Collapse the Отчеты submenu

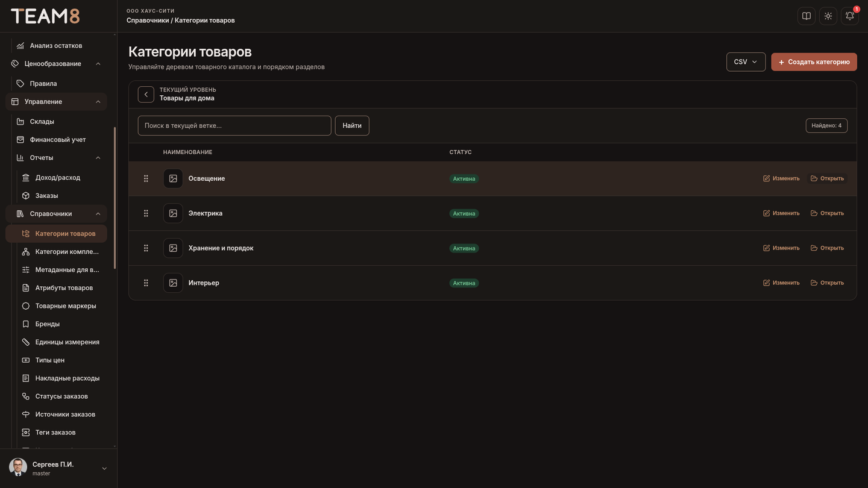[x=98, y=158]
